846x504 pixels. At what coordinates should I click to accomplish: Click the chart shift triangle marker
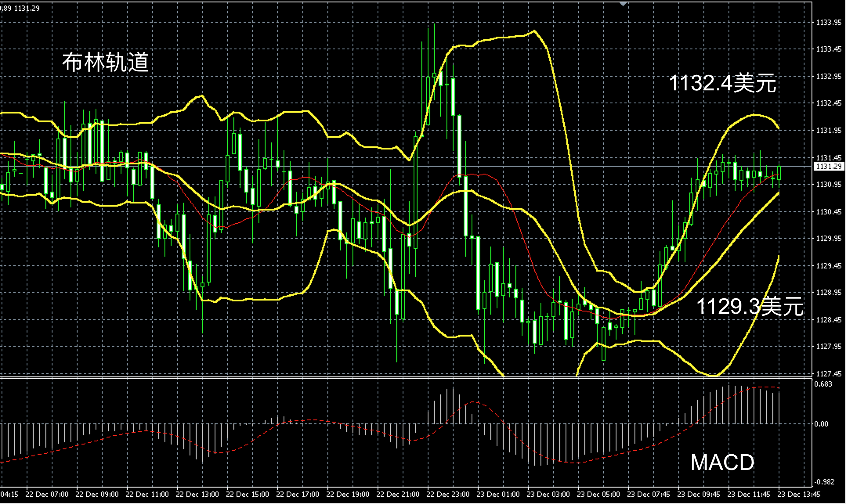click(623, 4)
